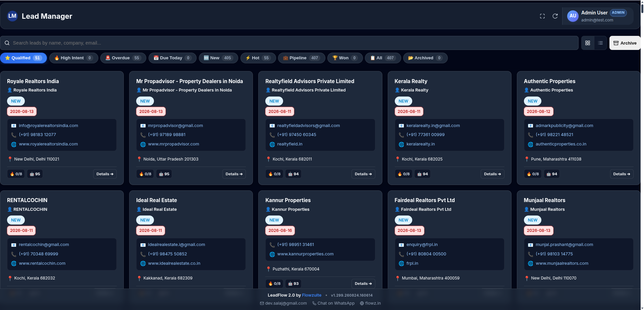This screenshot has height=310, width=644.
Task: Open Details for Authentic Properties
Action: (622, 174)
